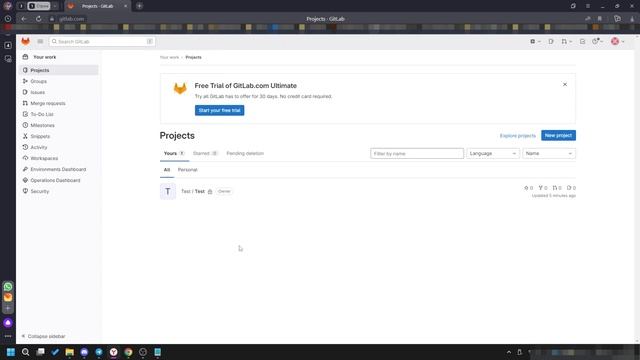Select Projects in the sidebar
Image resolution: width=640 pixels, height=360 pixels.
[59, 70]
